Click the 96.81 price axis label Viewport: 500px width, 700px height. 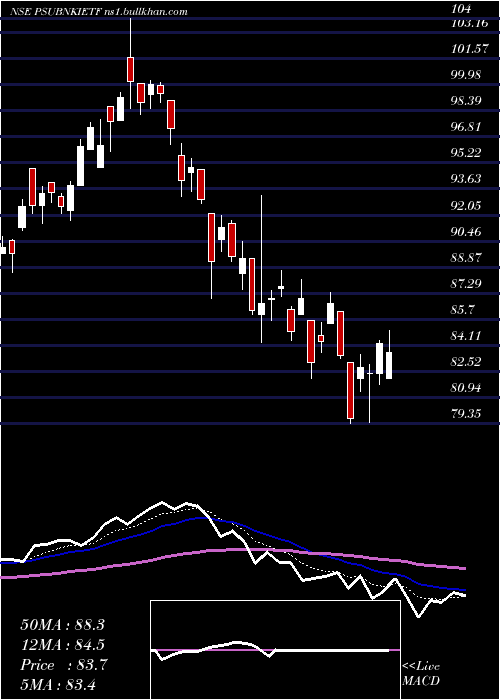click(x=466, y=127)
